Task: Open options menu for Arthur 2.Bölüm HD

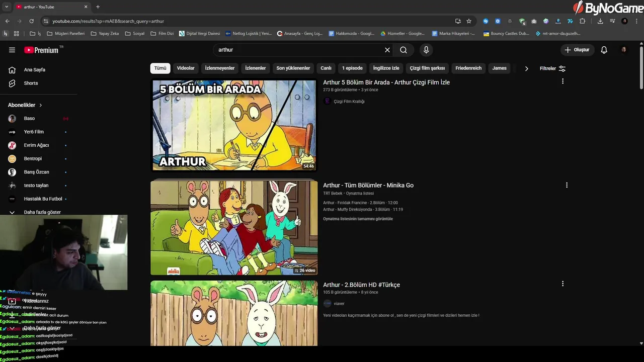Action: [x=562, y=284]
